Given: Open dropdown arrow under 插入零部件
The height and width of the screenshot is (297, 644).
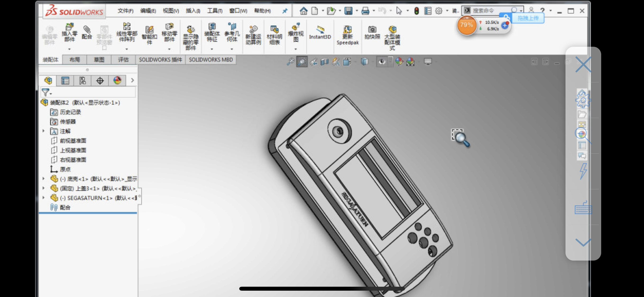Looking at the screenshot, I should pyautogui.click(x=69, y=49).
